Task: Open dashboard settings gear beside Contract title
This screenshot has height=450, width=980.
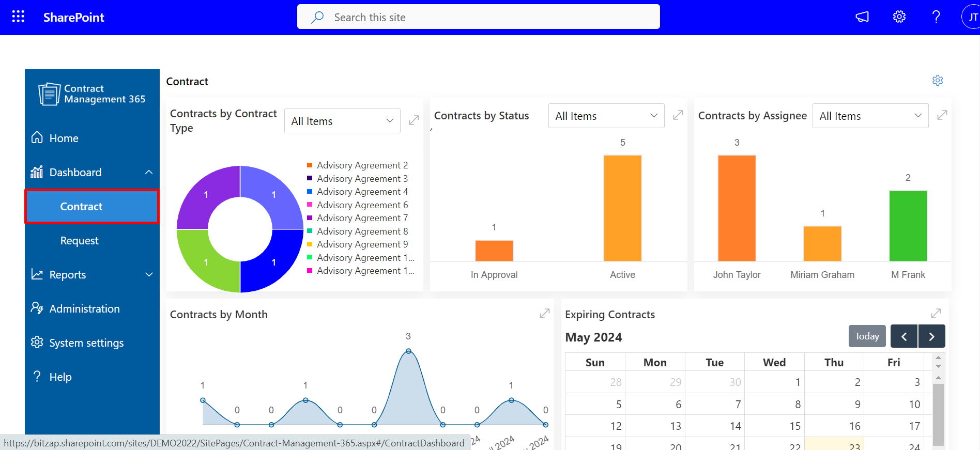Action: (x=938, y=81)
